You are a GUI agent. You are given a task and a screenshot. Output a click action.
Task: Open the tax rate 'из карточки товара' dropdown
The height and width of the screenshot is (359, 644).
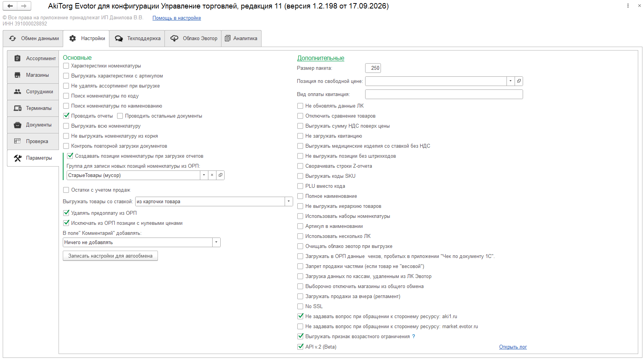click(x=288, y=201)
